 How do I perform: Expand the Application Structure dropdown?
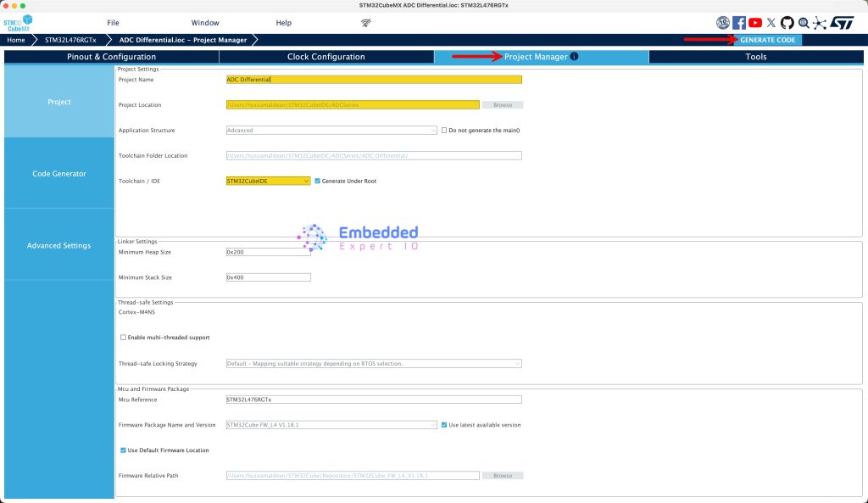point(331,131)
